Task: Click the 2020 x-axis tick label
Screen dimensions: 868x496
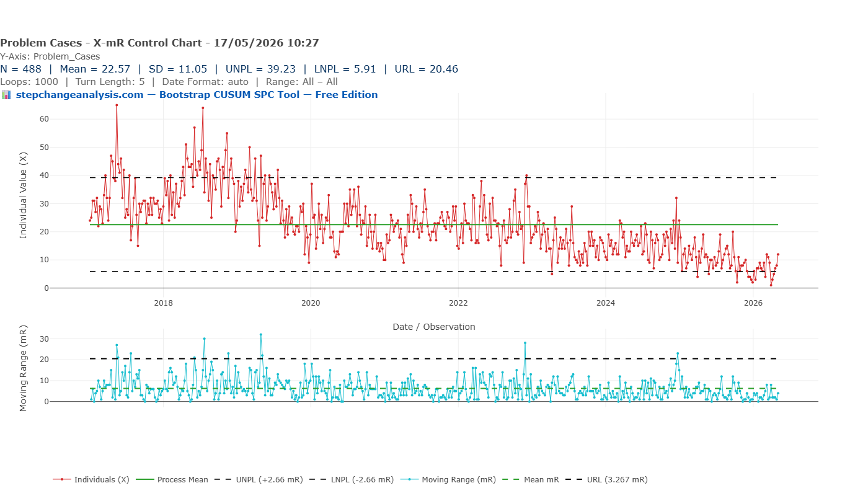Action: click(310, 303)
